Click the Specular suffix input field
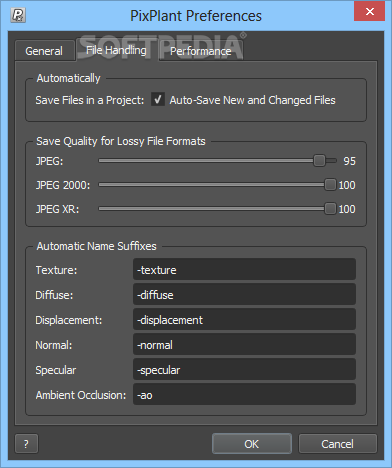392x468 pixels. (244, 369)
